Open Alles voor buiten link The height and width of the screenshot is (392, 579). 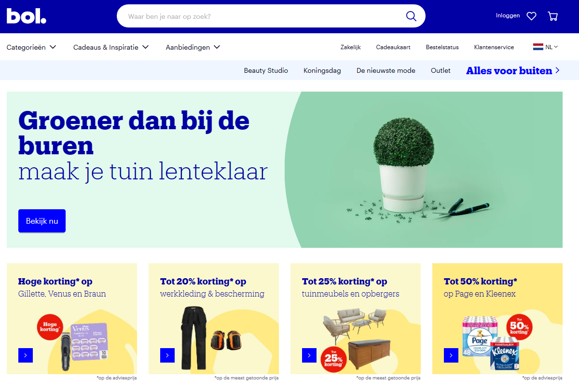[513, 70]
